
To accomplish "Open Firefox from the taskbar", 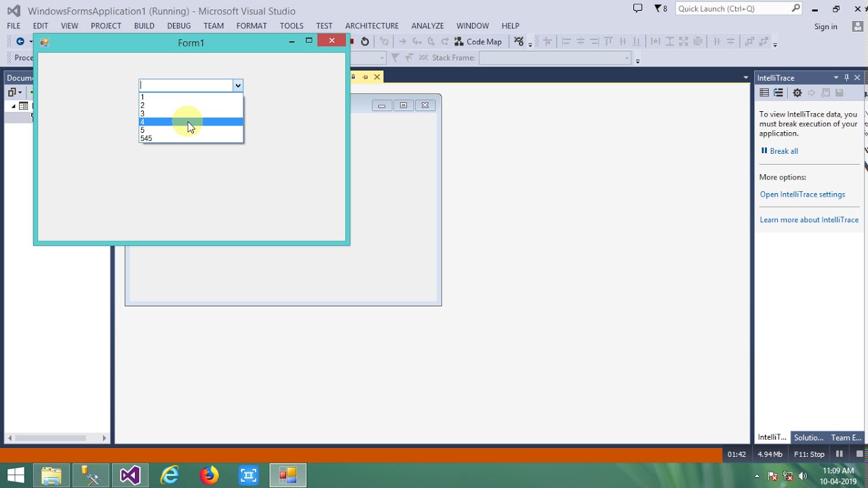I will (209, 475).
